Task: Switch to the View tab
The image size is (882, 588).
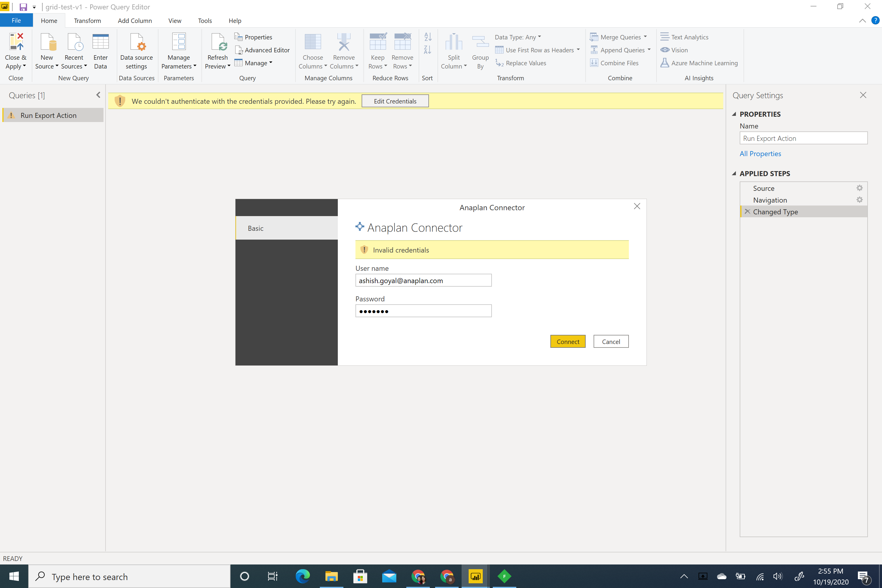Action: (x=175, y=21)
